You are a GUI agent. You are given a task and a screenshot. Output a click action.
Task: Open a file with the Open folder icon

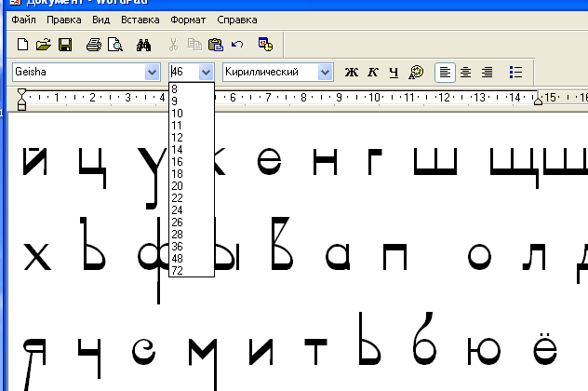pyautogui.click(x=43, y=44)
